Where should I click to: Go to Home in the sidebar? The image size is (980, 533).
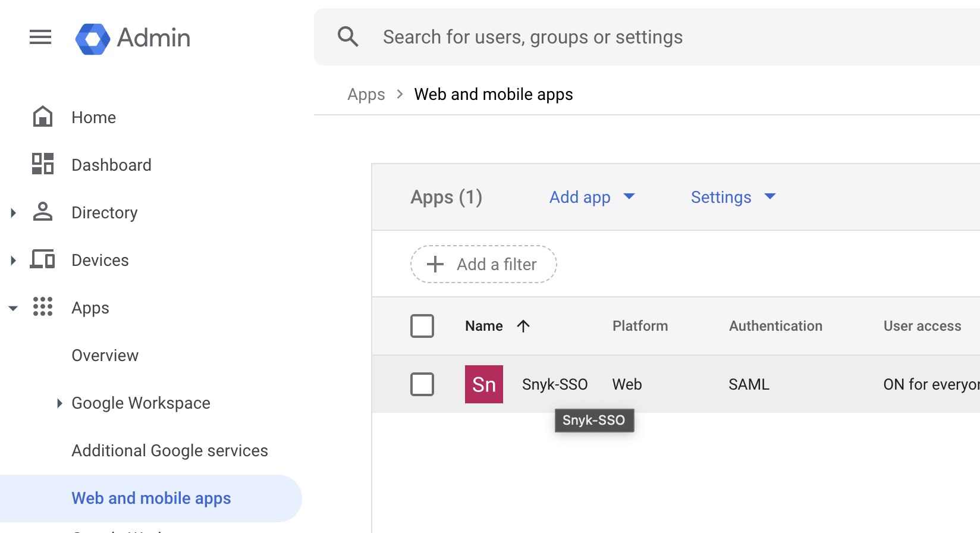click(94, 117)
